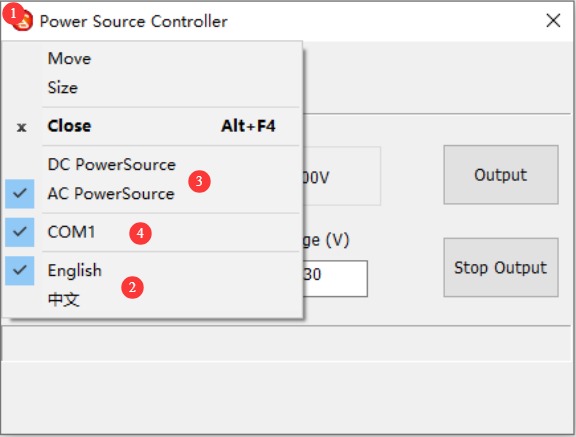Click the red badge numbered 3
Screen dimensions: 576x437
pos(199,181)
